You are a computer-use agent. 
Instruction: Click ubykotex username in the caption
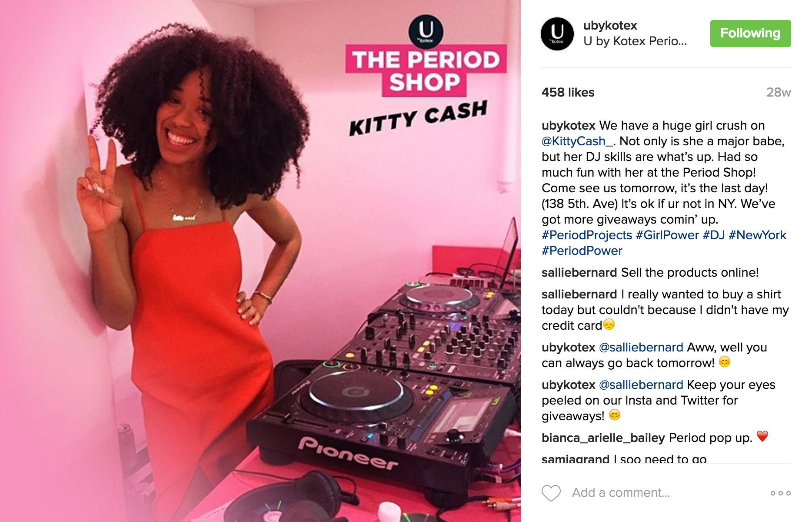[569, 125]
